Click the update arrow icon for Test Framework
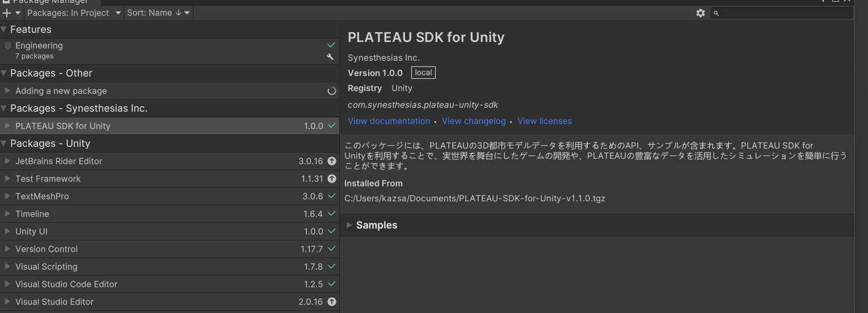Screen dimensions: 868x313 click(x=332, y=179)
